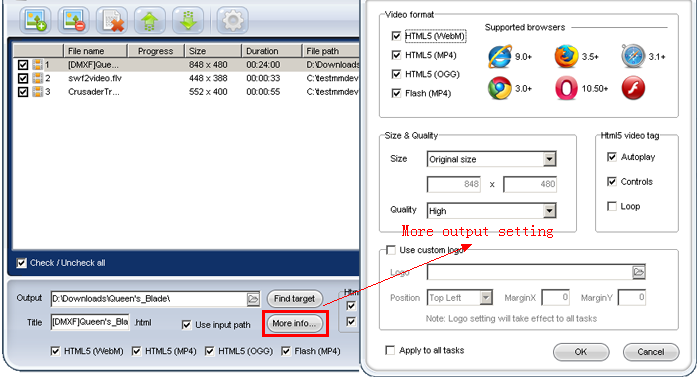Image resolution: width=699 pixels, height=377 pixels.
Task: Uncheck the Flash (MP4) video format in dialog
Action: (x=396, y=93)
